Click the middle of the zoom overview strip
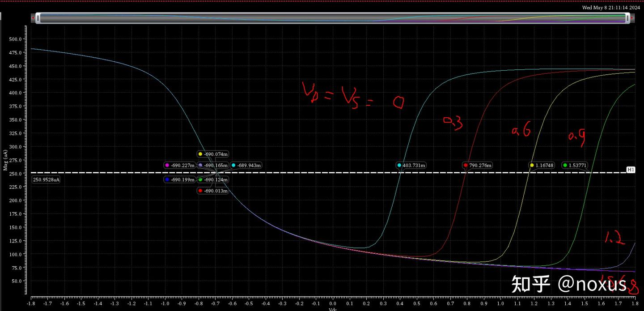The width and height of the screenshot is (644, 311). point(333,18)
